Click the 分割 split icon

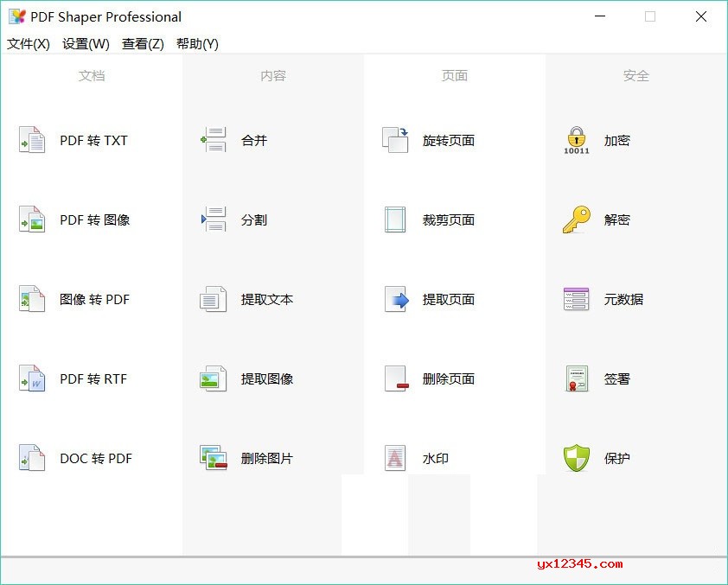tap(214, 219)
